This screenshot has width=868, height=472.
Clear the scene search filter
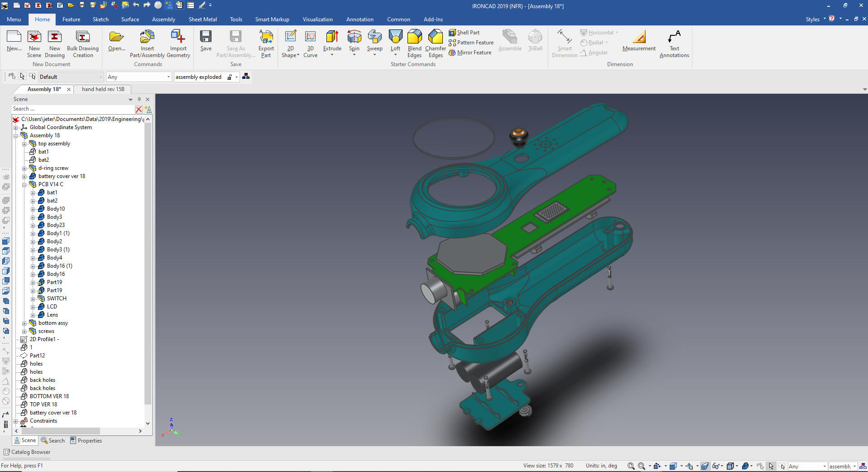point(139,109)
